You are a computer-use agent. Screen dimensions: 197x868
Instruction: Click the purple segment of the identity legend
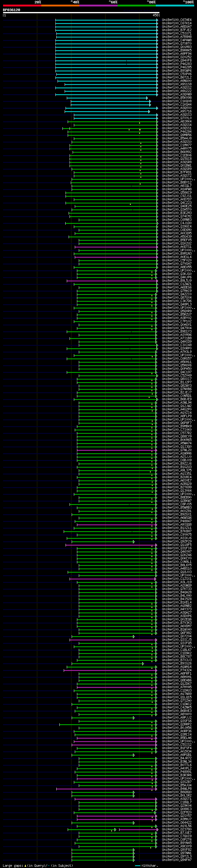(99, 6)
